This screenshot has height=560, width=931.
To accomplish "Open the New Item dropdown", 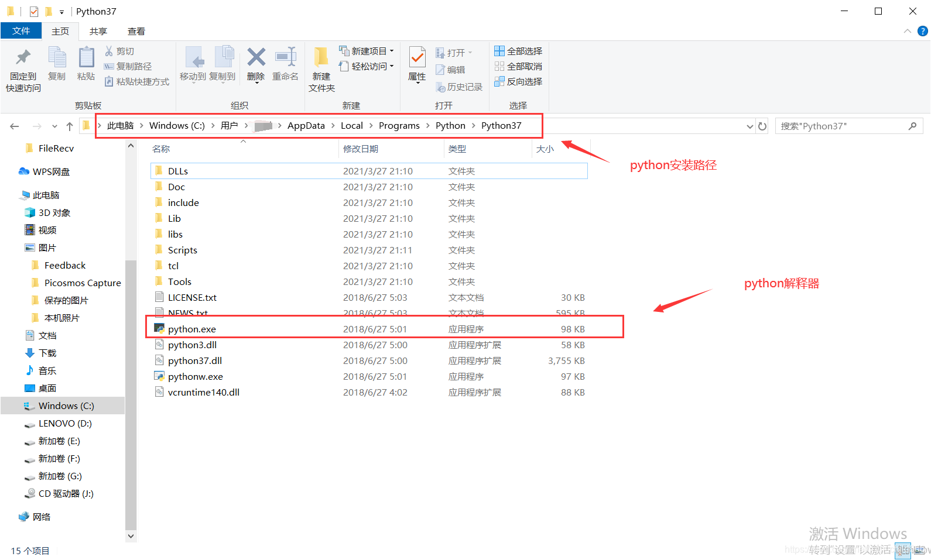I will coord(367,51).
